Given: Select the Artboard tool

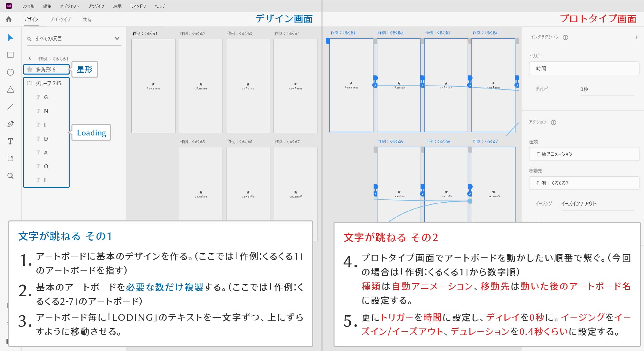Looking at the screenshot, I should click(x=10, y=158).
